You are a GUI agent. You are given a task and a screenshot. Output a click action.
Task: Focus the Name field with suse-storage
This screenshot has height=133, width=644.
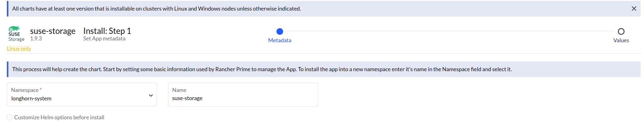tap(243, 94)
